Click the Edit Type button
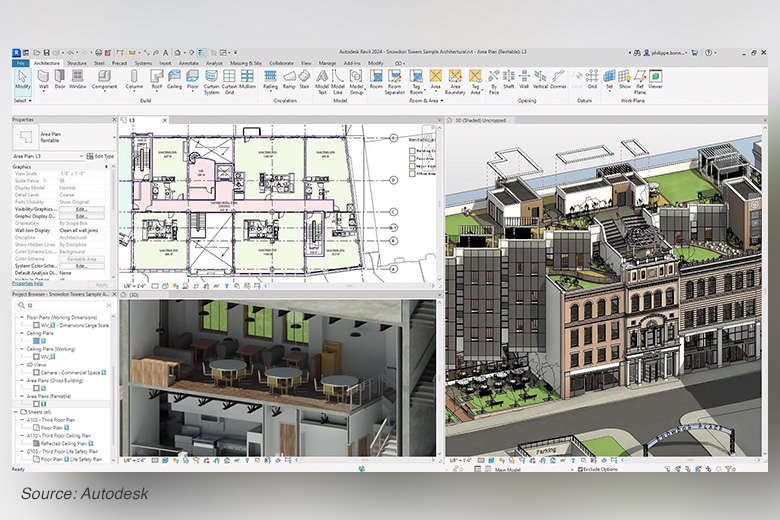 click(x=100, y=156)
